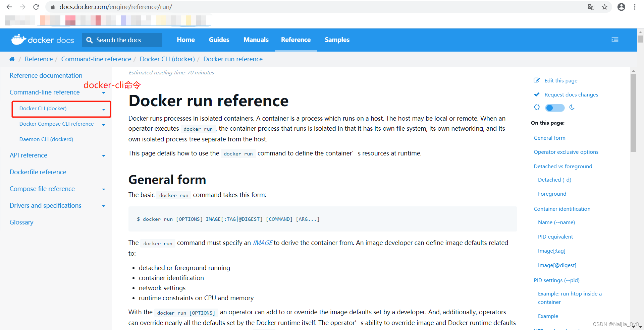Click the Docker docs whale logo
The width and height of the screenshot is (644, 330).
click(43, 40)
